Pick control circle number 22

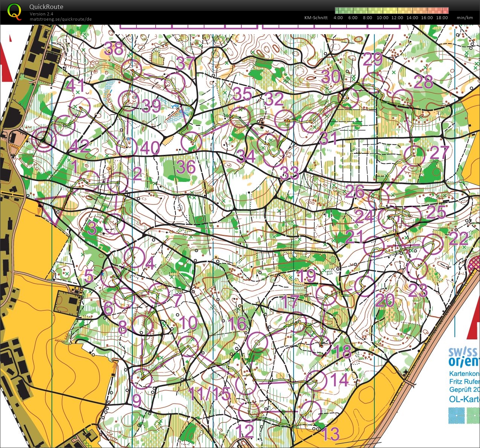click(433, 244)
